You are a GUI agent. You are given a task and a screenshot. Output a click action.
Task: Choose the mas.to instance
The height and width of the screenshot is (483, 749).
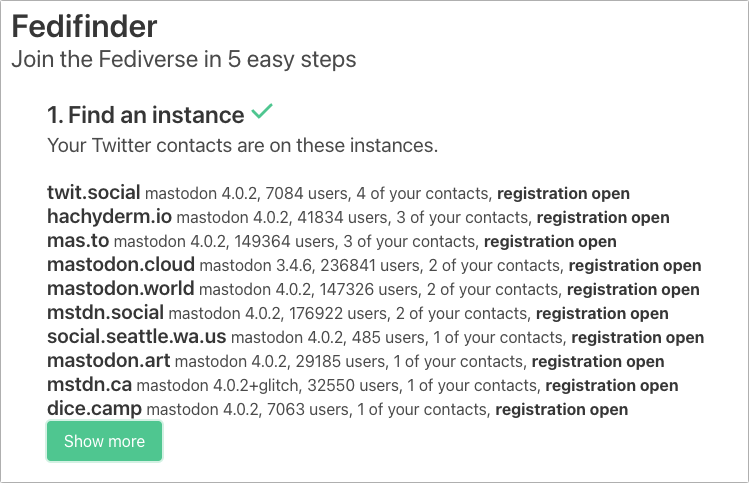78,241
